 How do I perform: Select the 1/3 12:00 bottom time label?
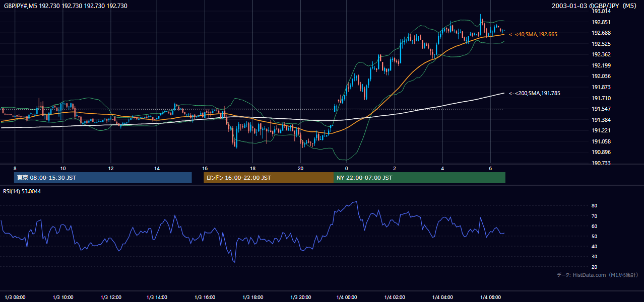point(111,297)
